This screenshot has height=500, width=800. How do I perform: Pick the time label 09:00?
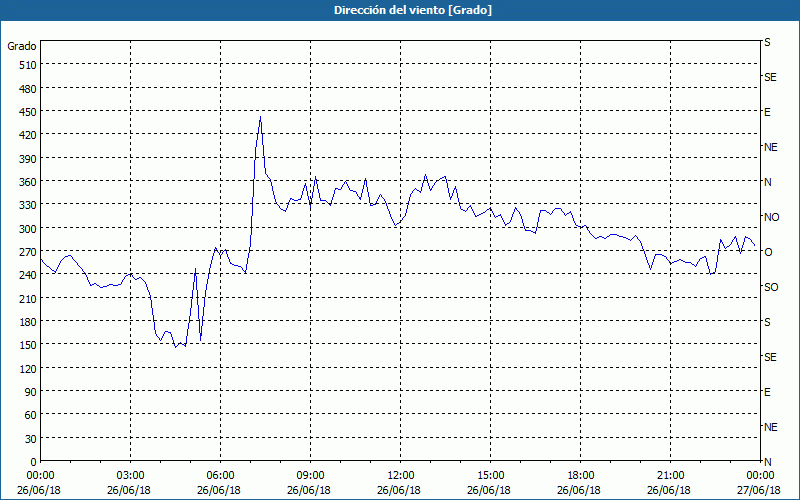tap(310, 476)
